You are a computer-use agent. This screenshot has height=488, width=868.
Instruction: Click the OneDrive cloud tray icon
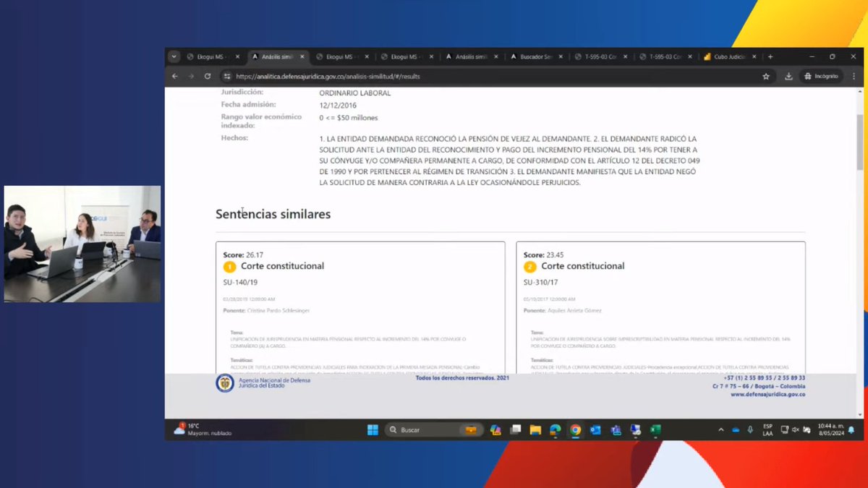[x=736, y=429]
